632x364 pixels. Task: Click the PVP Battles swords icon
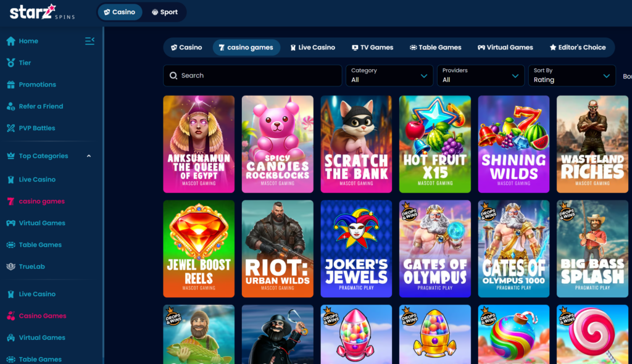point(11,128)
